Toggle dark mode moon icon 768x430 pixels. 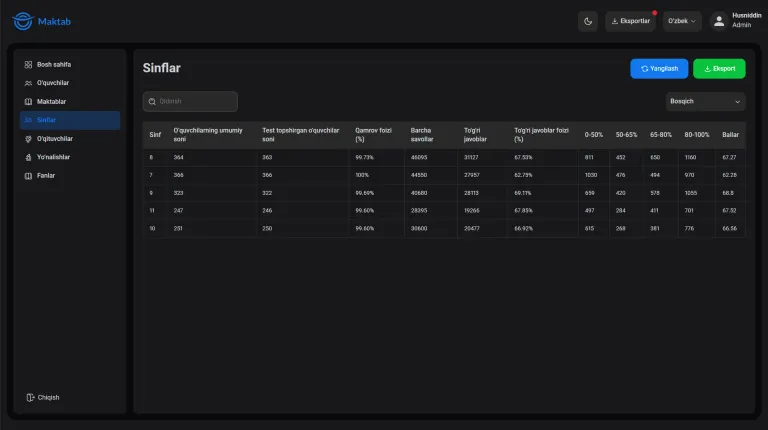tap(588, 21)
